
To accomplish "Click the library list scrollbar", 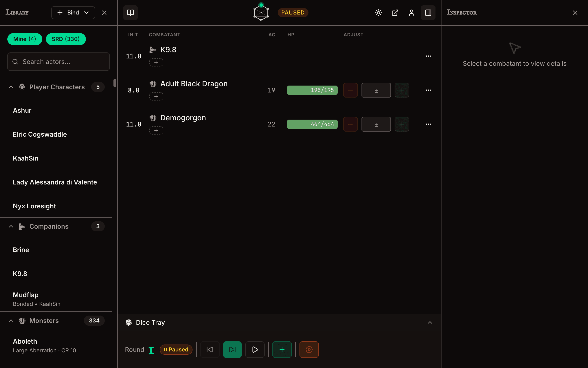I will point(115,83).
